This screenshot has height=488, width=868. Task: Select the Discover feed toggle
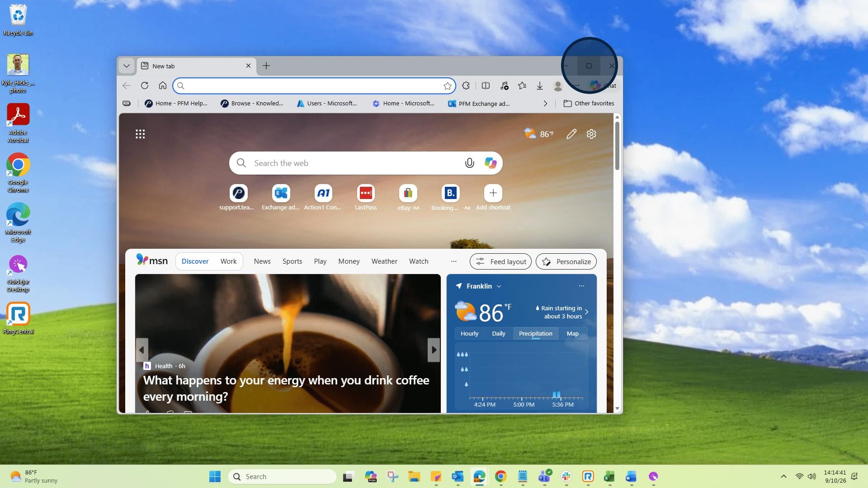[x=195, y=261]
